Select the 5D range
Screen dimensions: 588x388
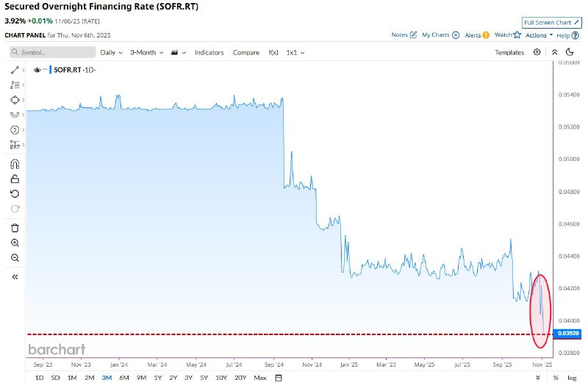[55, 378]
